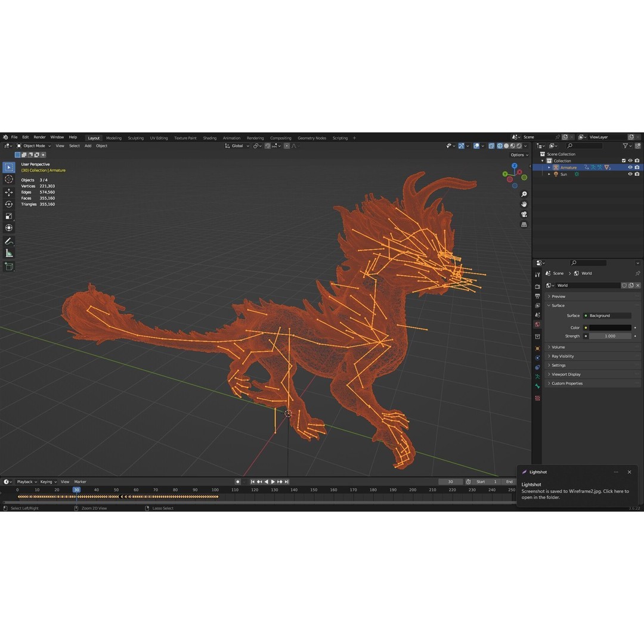Toggle the camera view icon

(x=524, y=215)
